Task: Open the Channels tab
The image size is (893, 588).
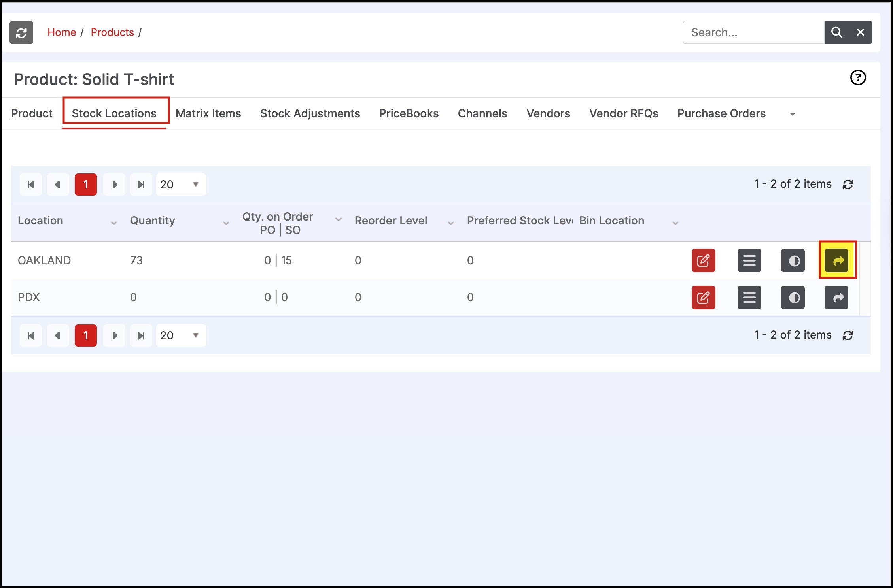Action: [482, 113]
